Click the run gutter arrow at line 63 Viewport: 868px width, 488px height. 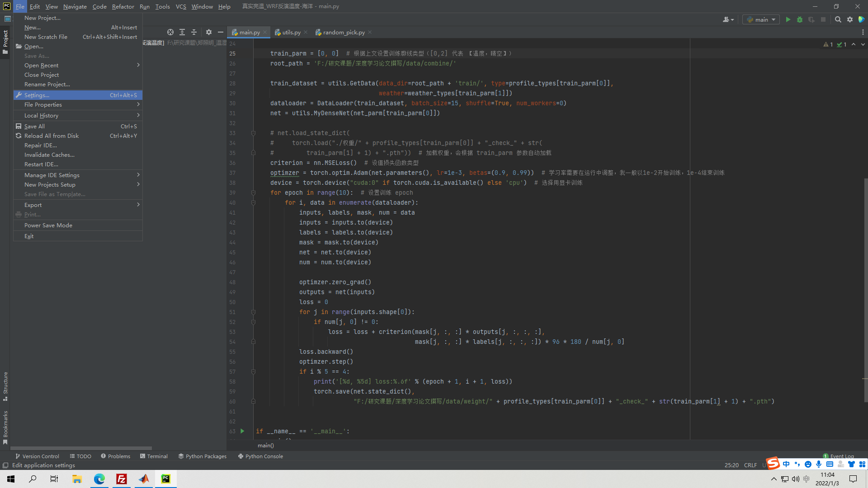click(242, 431)
